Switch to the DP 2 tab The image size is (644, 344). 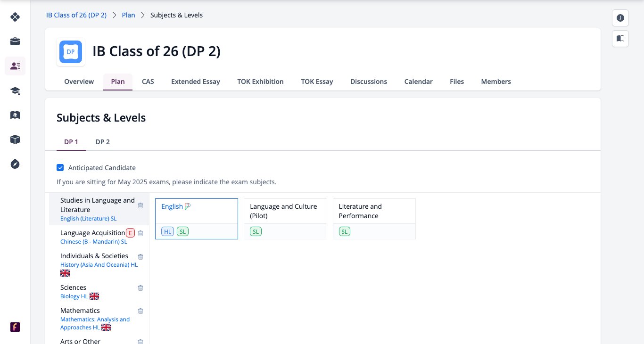(103, 142)
